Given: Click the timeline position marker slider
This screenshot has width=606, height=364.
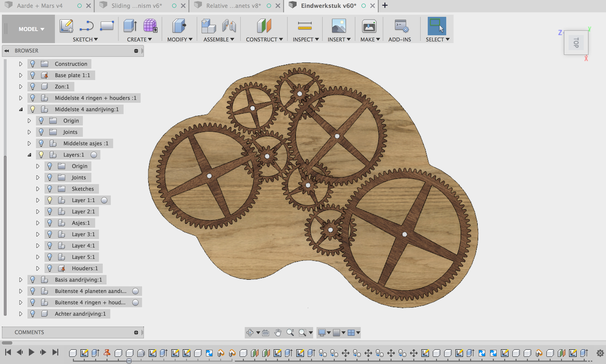Looking at the screenshot, I should 129,361.
